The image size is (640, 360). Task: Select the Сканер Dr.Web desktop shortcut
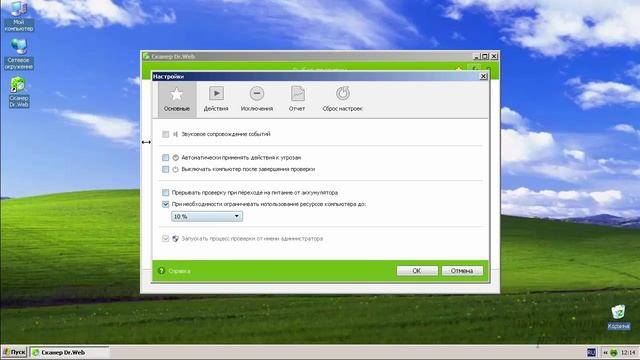click(x=19, y=92)
